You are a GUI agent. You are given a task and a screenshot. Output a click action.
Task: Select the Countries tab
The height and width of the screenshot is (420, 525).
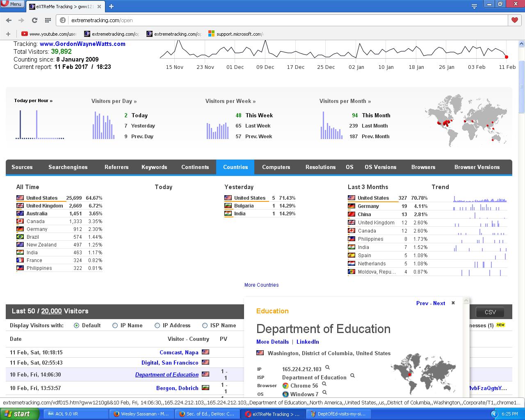235,167
